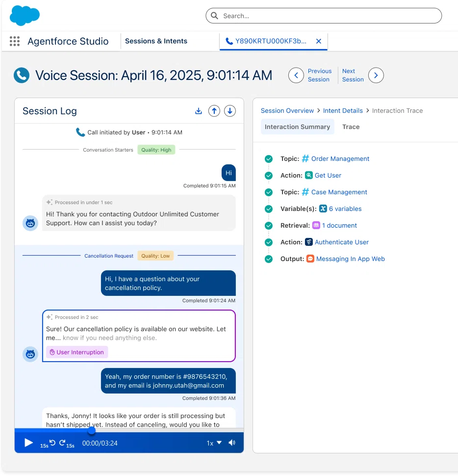Click the Get User action icon
This screenshot has height=476, width=458.
coord(309,175)
